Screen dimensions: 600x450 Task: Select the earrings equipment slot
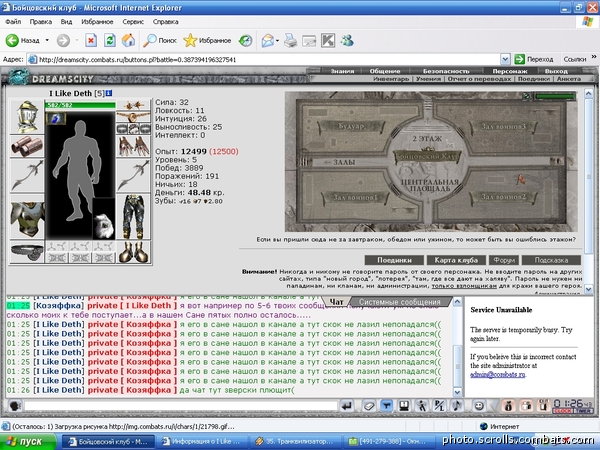pyautogui.click(x=133, y=105)
